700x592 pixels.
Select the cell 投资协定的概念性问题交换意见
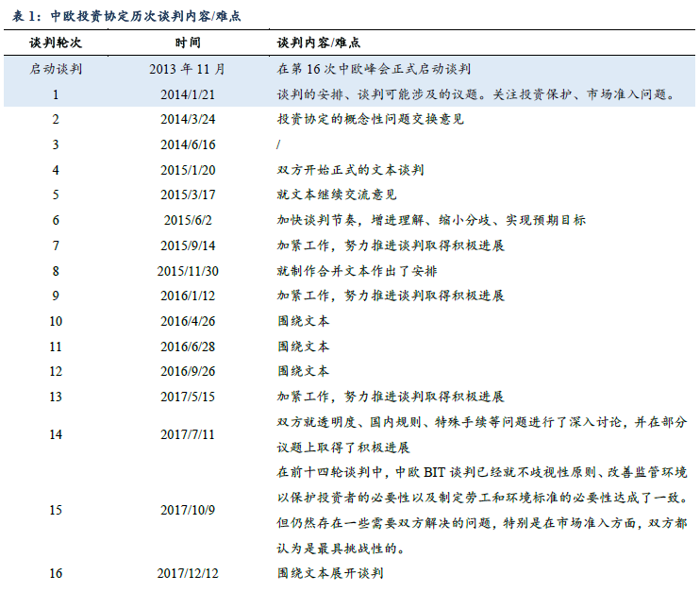click(x=370, y=120)
